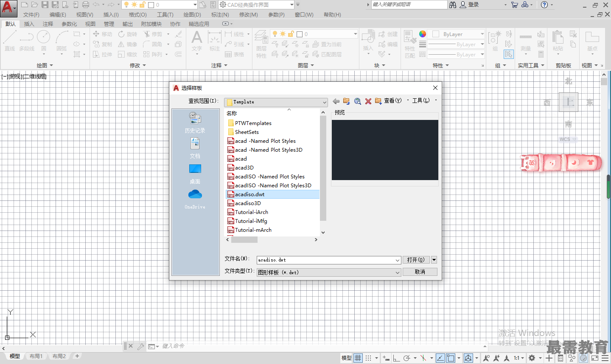Open the File (文件) menu
The height and width of the screenshot is (364, 611).
click(31, 14)
